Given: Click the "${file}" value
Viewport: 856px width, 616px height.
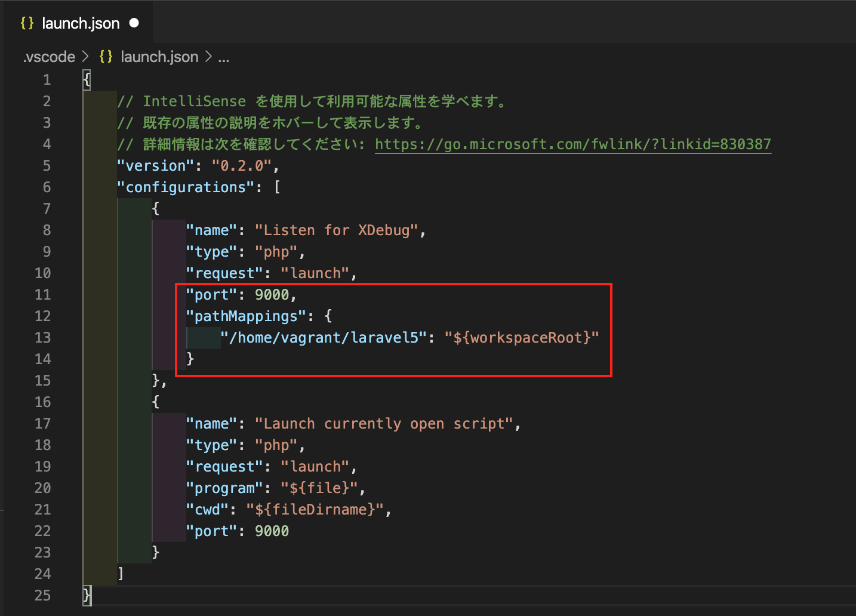Looking at the screenshot, I should (319, 488).
